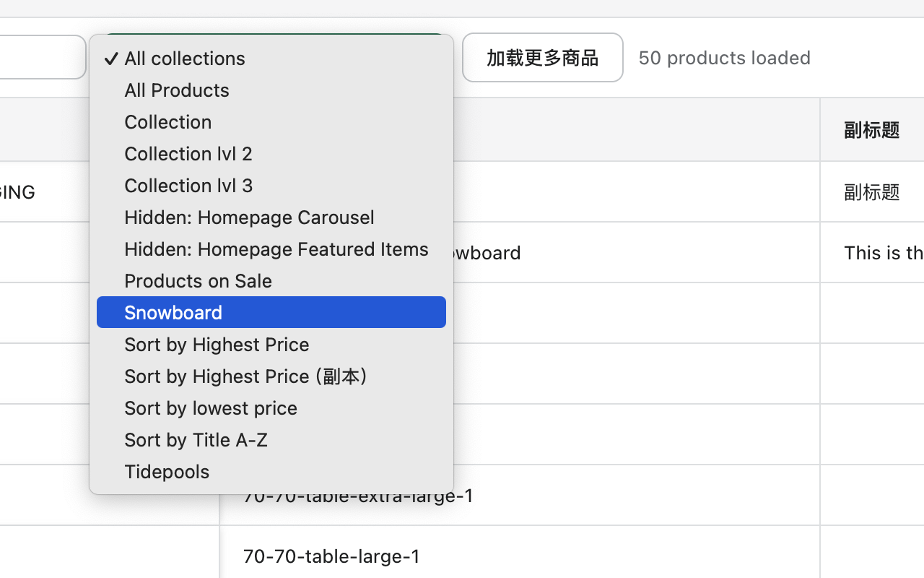Click the highlighted Snowboard option
Image resolution: width=924 pixels, height=578 pixels.
click(173, 313)
